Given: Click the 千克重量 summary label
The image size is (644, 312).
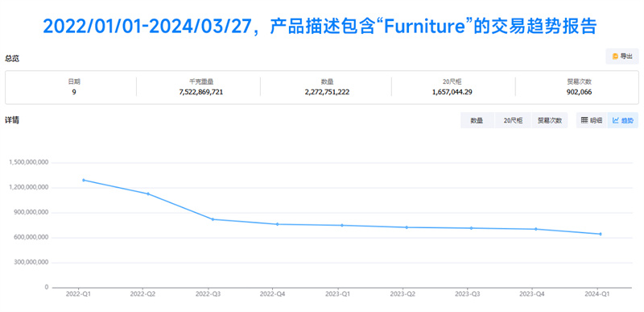Looking at the screenshot, I should [x=201, y=81].
